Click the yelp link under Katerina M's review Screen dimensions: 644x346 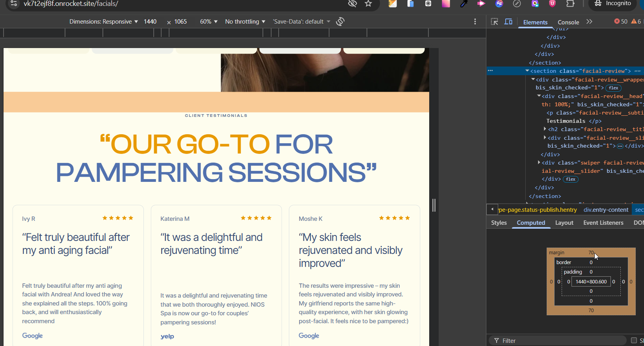point(167,336)
